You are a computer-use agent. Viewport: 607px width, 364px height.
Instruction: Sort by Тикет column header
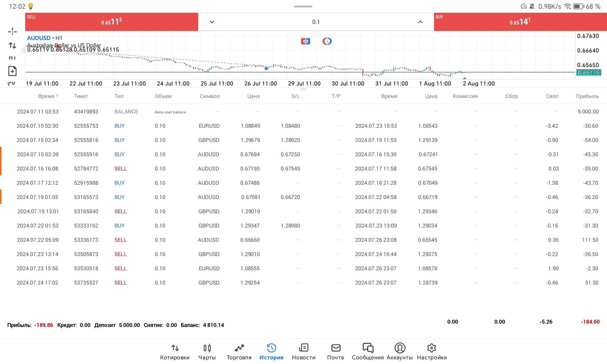[81, 96]
